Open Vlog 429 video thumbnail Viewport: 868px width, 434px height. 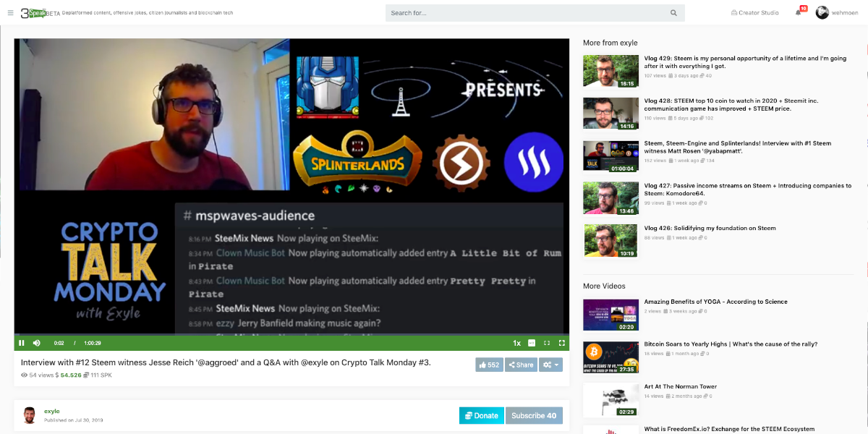610,71
